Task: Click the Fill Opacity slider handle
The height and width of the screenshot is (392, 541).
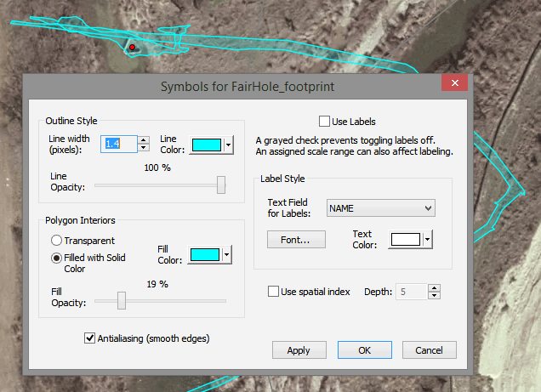Action: click(122, 300)
